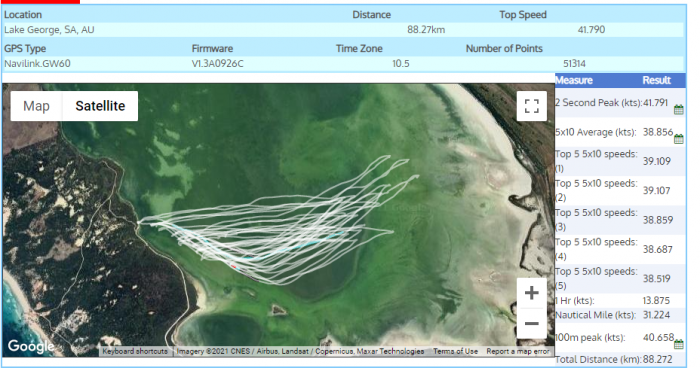Open calendar icon beside 100m peak
Screen dimensions: 700x368
[x=679, y=344]
